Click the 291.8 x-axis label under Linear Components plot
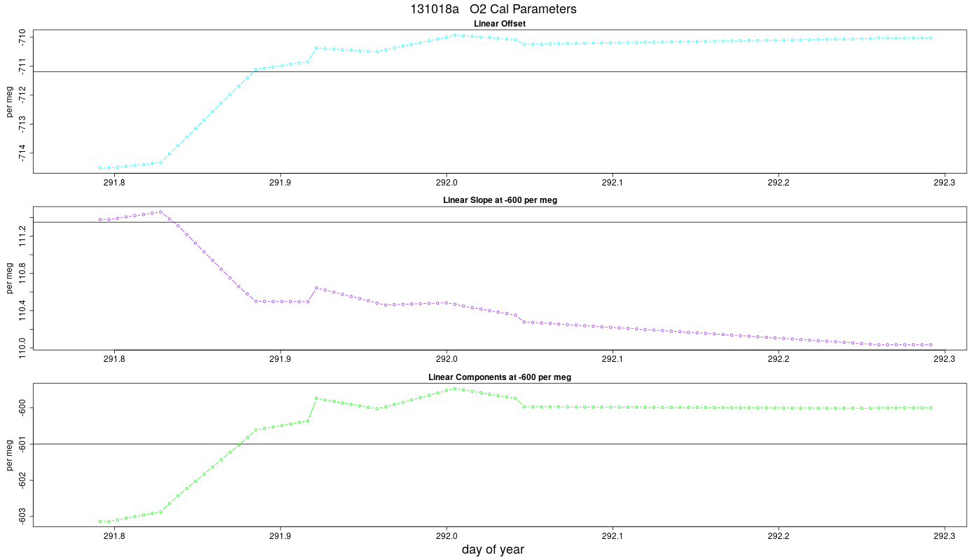980x560 pixels. tap(114, 536)
